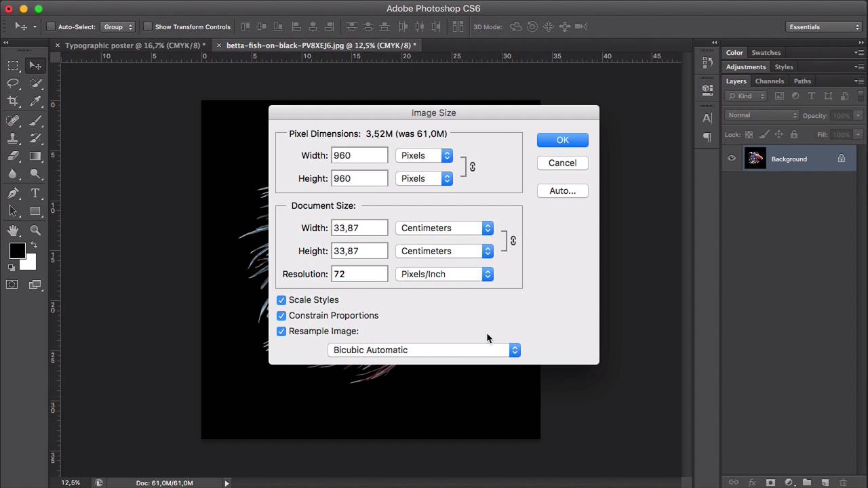
Task: Hide the Background layer visibility
Action: pyautogui.click(x=732, y=159)
